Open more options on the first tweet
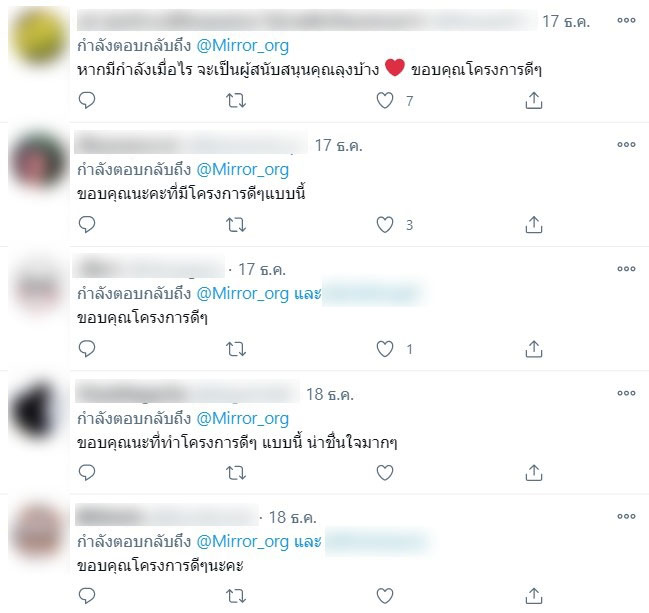Image resolution: width=649 pixels, height=613 pixels. 626,20
